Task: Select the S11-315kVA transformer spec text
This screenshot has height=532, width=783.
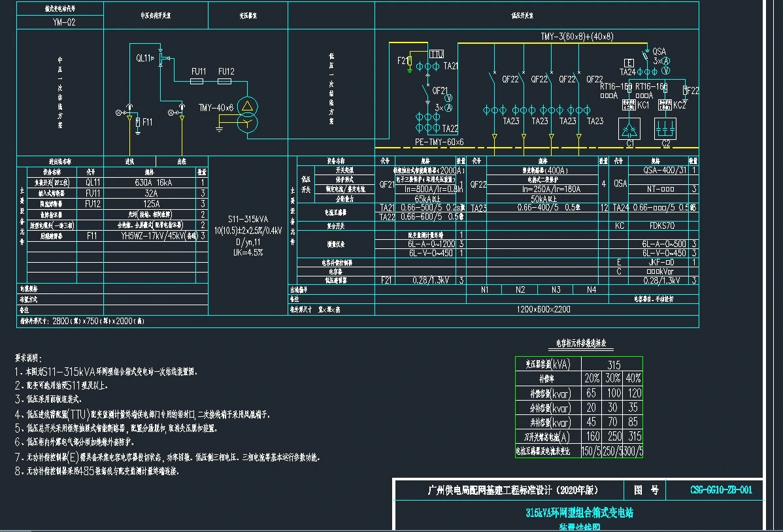Action: pos(248,220)
